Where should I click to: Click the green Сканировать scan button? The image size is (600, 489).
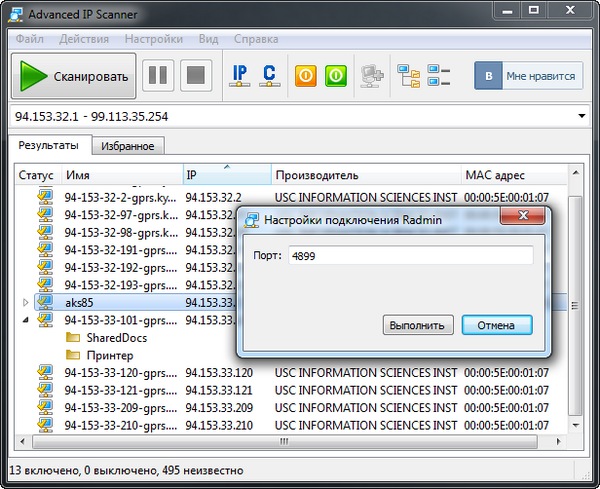pyautogui.click(x=75, y=76)
